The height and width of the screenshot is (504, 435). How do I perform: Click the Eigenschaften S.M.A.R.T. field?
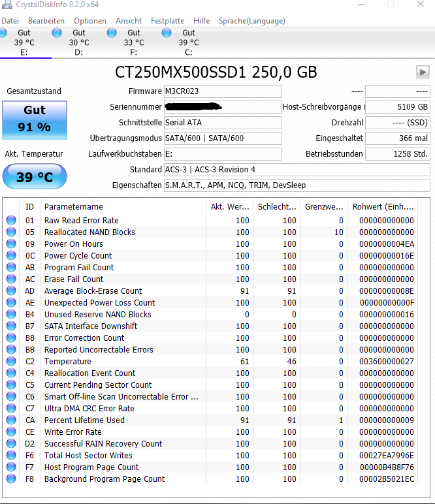(x=297, y=185)
